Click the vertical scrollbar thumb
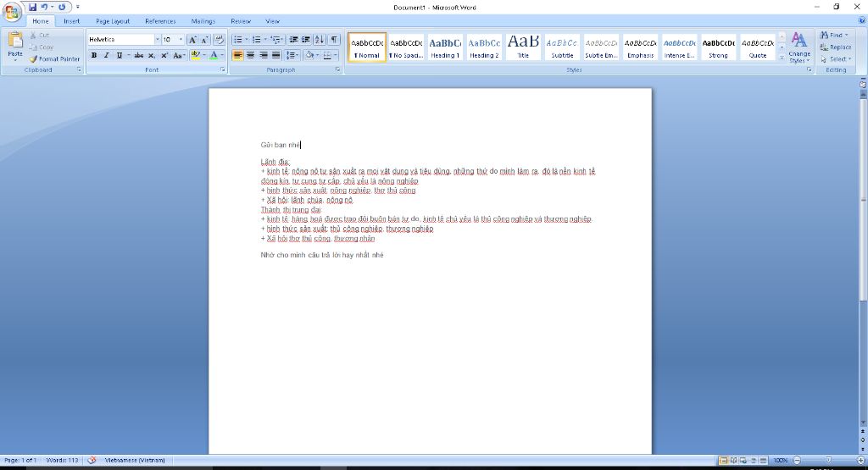 click(862, 199)
